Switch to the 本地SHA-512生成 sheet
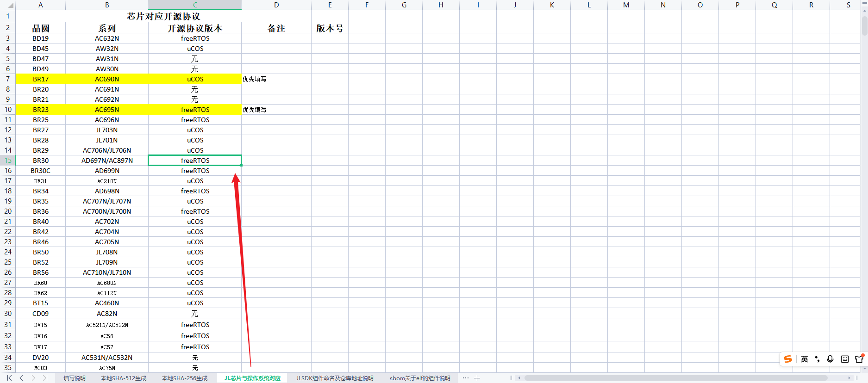Screen dimensions: 868x383 click(x=124, y=378)
